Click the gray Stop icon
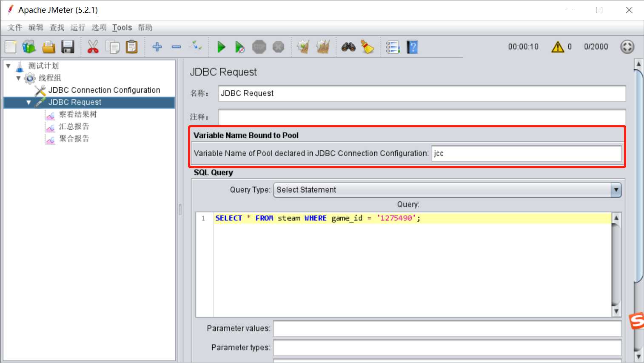Screen dimensions: 644x363 (259, 47)
